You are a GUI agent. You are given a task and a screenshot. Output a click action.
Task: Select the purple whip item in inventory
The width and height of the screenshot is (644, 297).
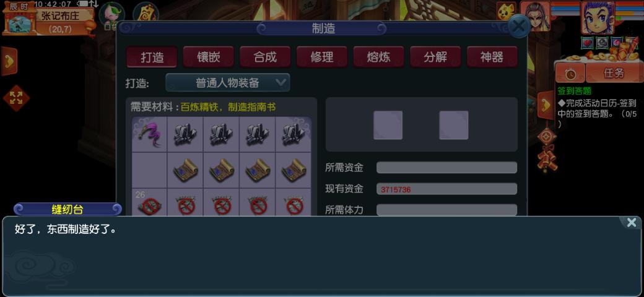(149, 134)
